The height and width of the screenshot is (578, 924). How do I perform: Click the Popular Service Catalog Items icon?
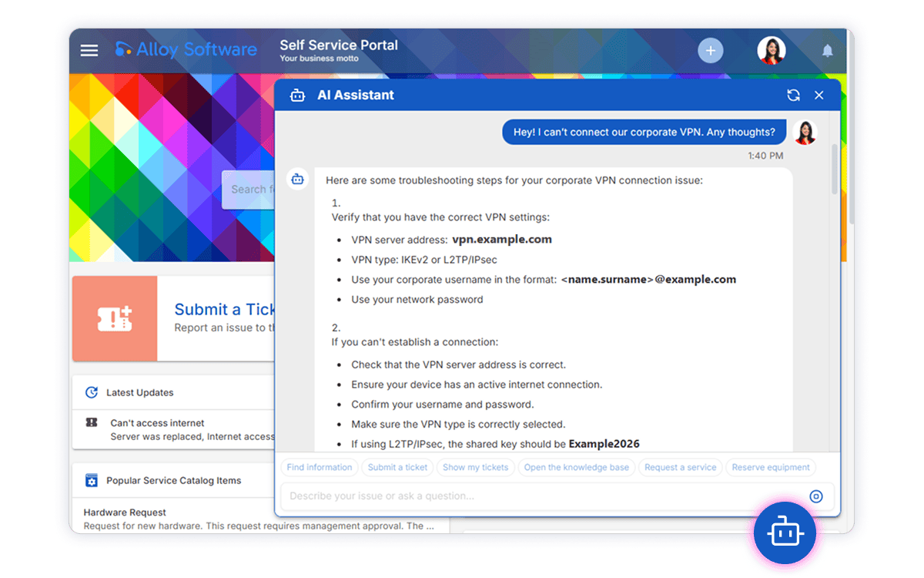click(x=92, y=481)
